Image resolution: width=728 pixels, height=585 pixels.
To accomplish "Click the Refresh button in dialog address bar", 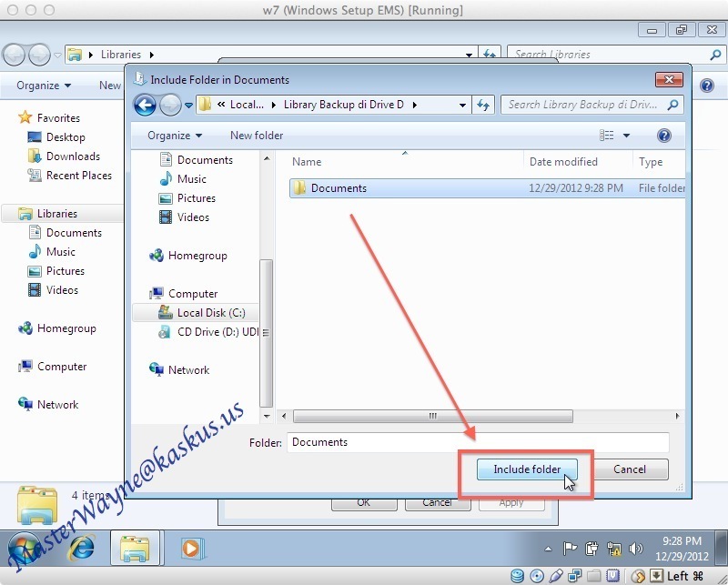I will [483, 105].
